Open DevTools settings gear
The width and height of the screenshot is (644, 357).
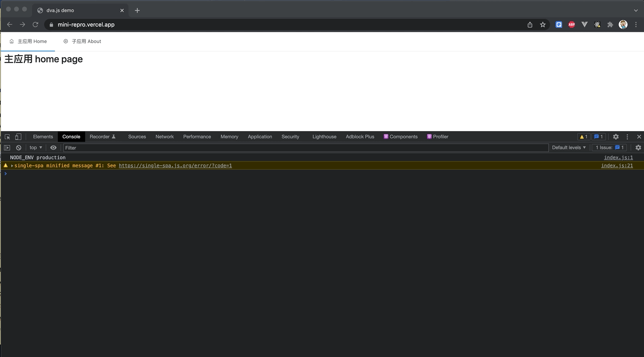[616, 137]
